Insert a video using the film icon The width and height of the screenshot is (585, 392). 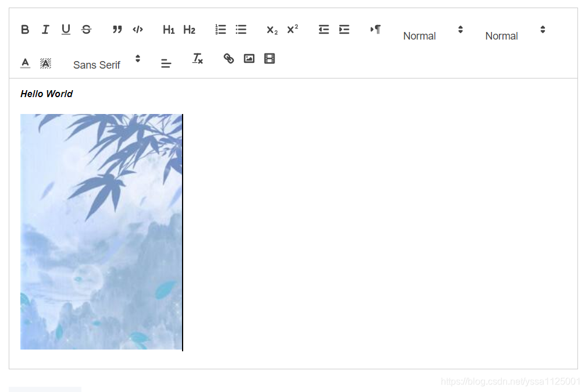coord(269,58)
